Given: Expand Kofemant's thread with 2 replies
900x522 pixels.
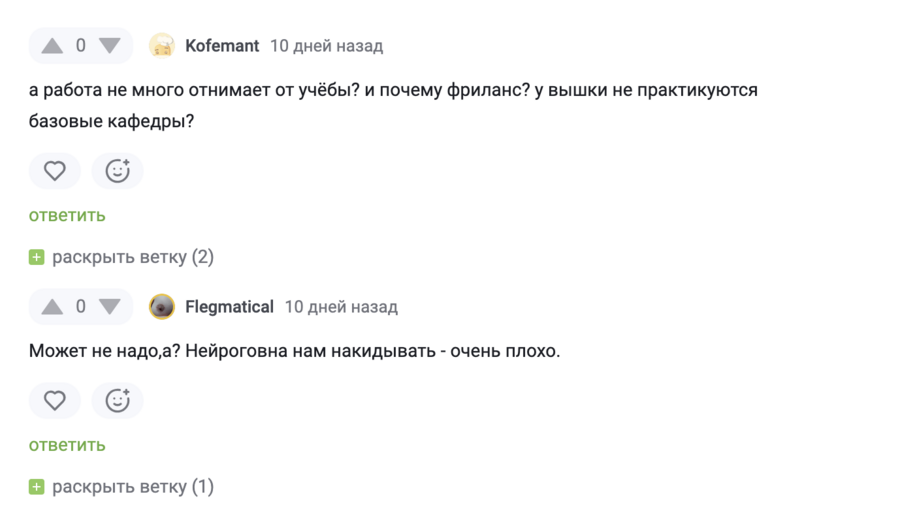Looking at the screenshot, I should [133, 257].
